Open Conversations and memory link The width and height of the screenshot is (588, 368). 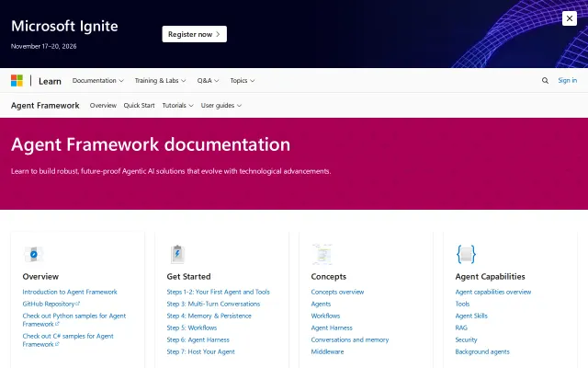[x=350, y=339]
